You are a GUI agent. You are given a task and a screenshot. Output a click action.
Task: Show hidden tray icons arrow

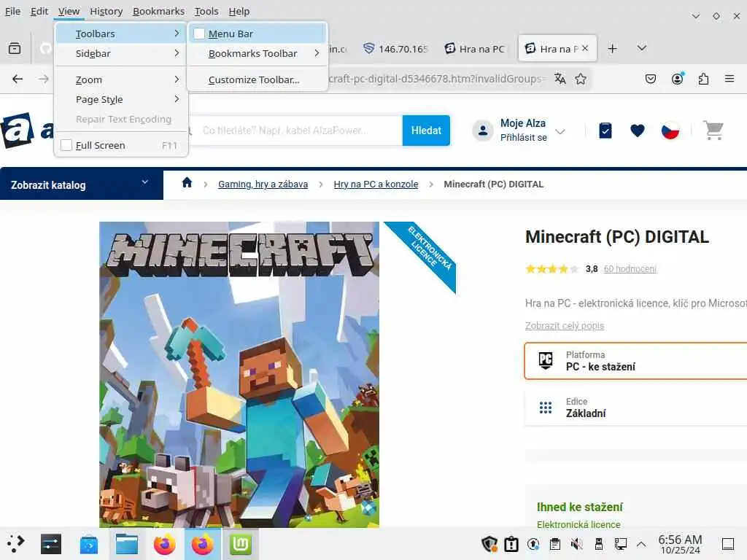[x=641, y=544]
